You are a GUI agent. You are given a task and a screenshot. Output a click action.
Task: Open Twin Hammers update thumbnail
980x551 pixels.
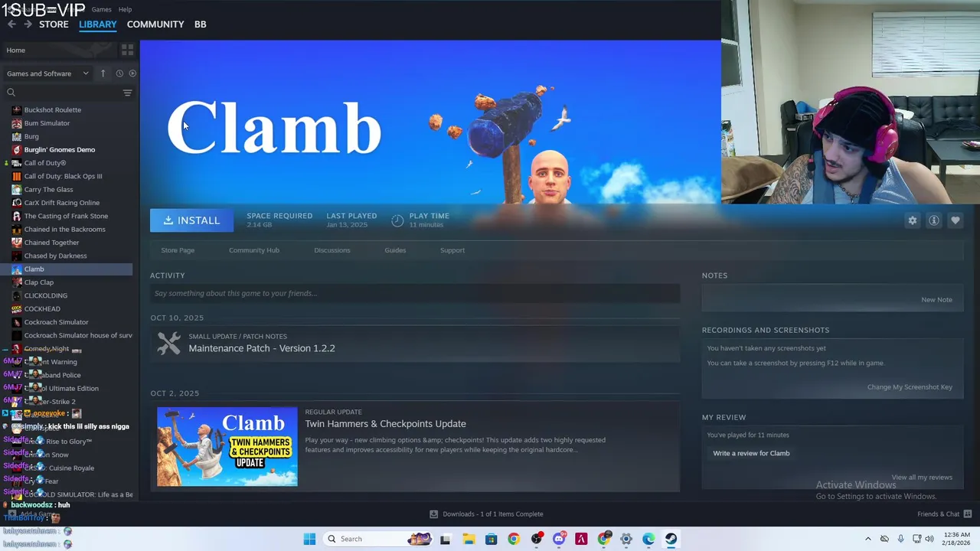coord(227,447)
